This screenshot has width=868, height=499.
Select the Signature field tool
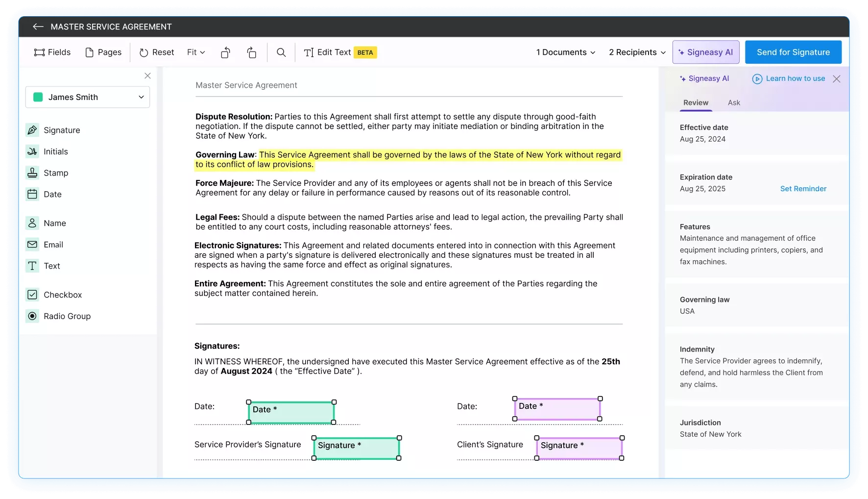point(62,130)
